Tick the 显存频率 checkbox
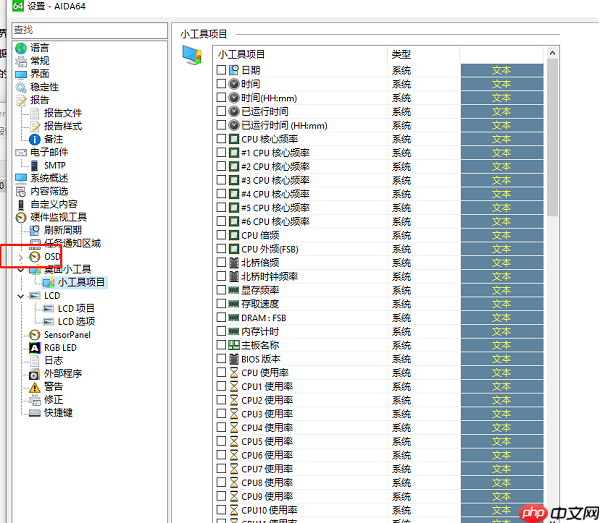Viewport: 600px width, 523px height. click(221, 290)
